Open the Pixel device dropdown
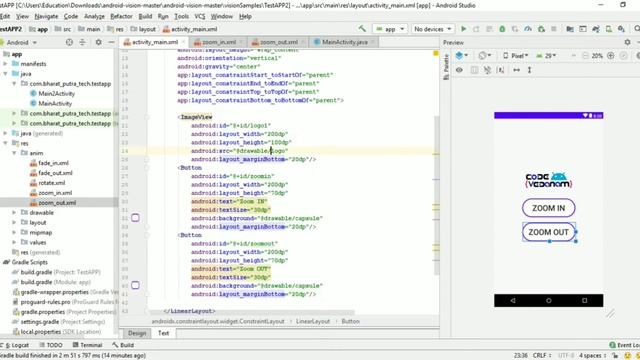640x360 pixels. tap(516, 56)
